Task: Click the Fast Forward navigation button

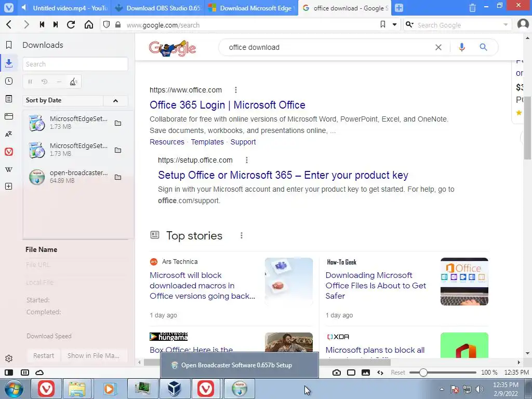Action: pos(56,24)
